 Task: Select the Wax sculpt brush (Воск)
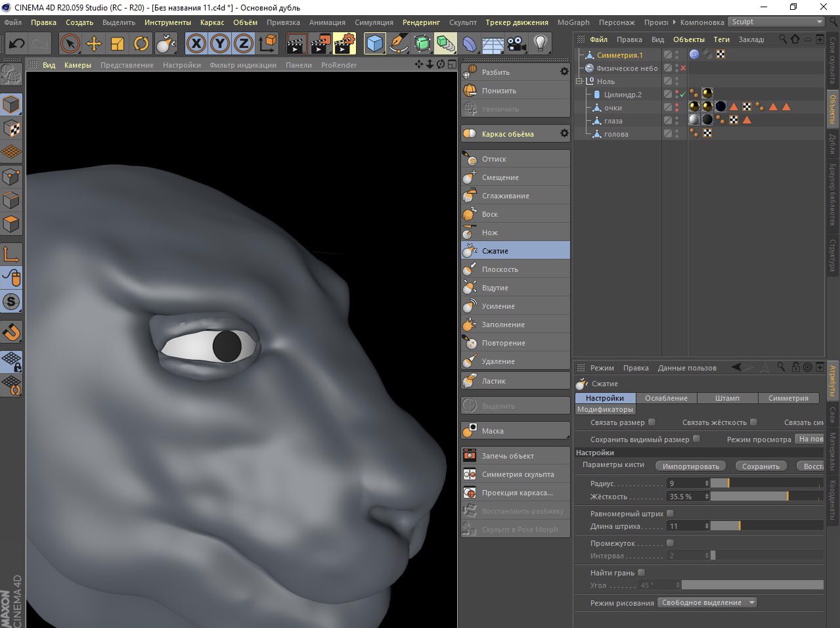point(490,214)
